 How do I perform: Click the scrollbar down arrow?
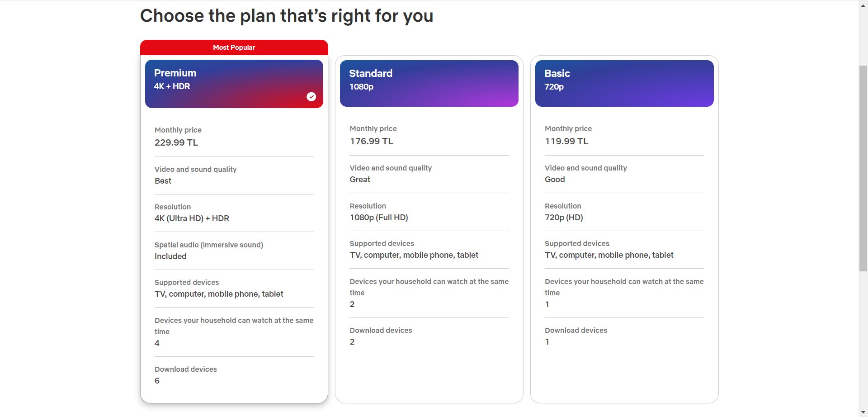tap(863, 412)
